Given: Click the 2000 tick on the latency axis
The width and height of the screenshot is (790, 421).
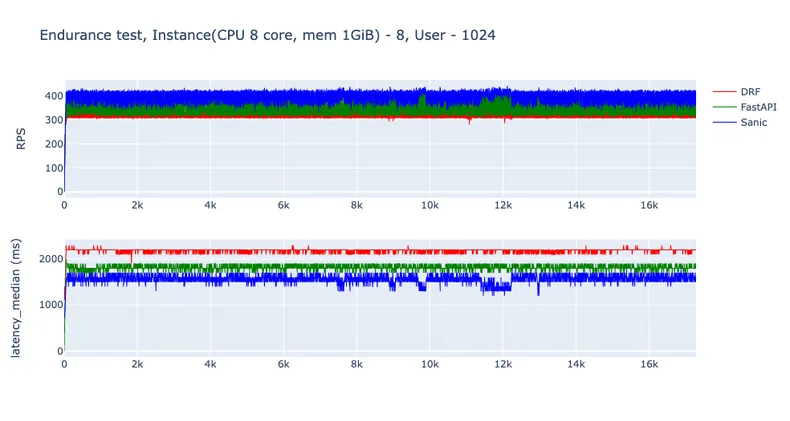Looking at the screenshot, I should click(51, 259).
